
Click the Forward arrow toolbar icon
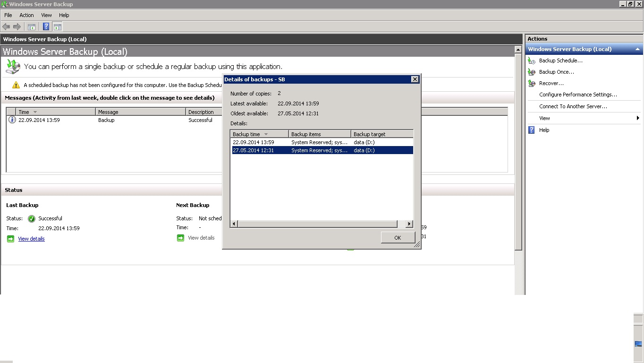[17, 27]
